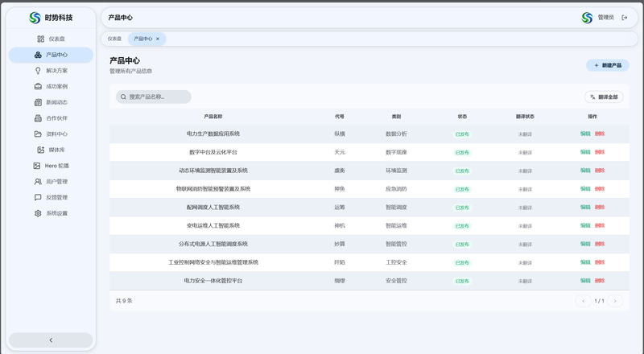Click 编辑 for 数字中台及云化平台
The image size is (644, 354).
585,152
